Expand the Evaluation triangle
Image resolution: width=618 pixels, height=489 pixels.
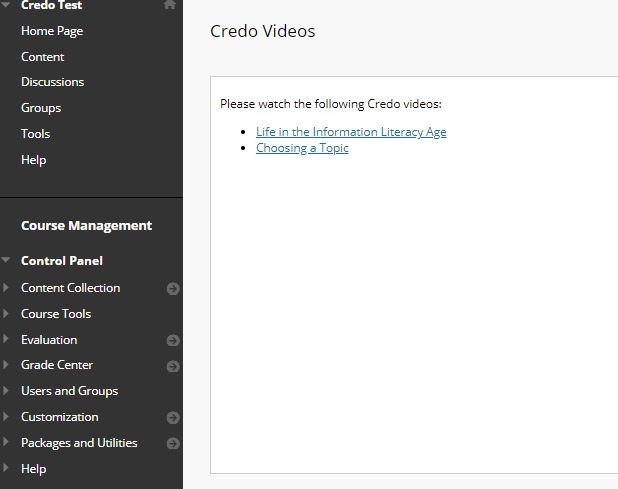(6, 339)
